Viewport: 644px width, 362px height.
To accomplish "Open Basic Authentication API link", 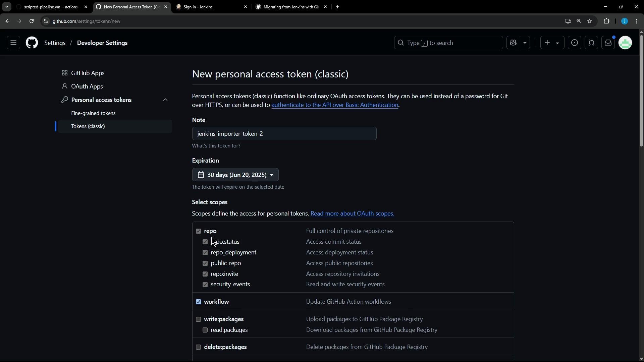I will point(335,105).
